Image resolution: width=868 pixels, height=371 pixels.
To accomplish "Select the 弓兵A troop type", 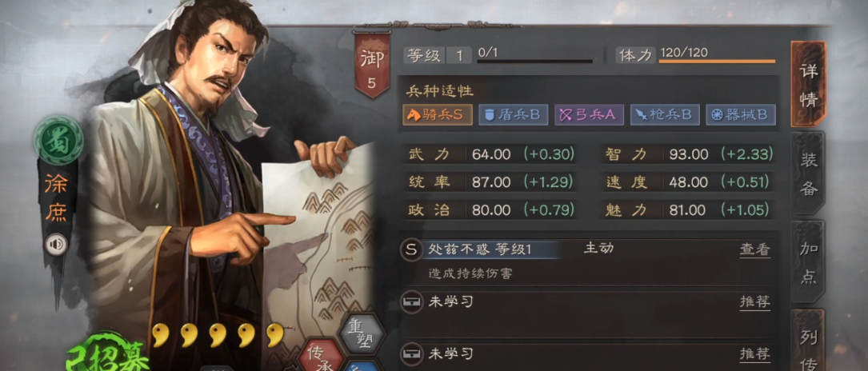I will click(589, 114).
